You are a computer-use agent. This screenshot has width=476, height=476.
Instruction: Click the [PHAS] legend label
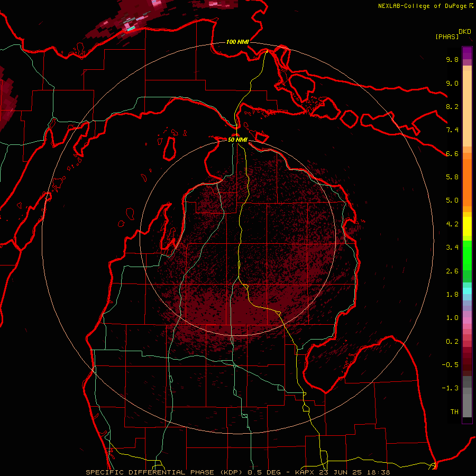coord(447,36)
